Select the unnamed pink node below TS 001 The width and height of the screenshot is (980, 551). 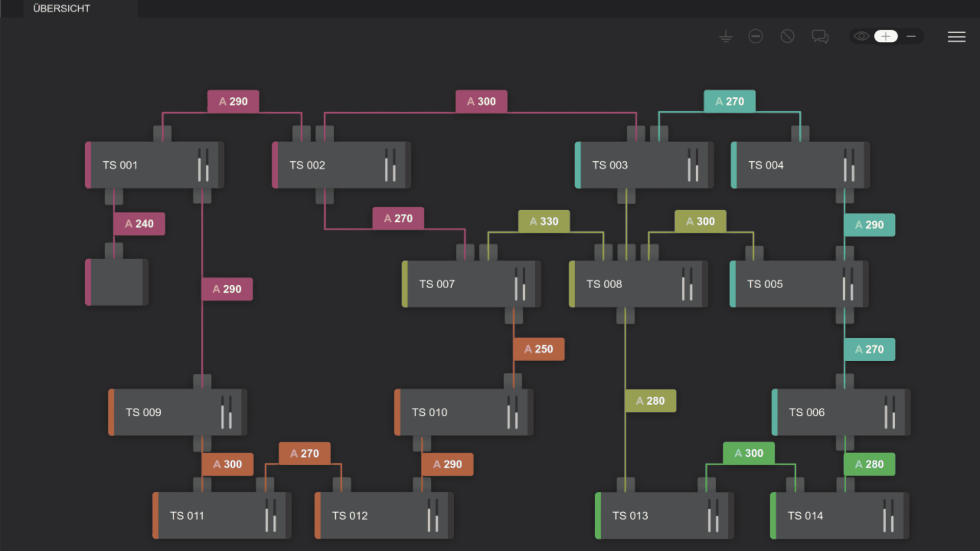click(117, 282)
